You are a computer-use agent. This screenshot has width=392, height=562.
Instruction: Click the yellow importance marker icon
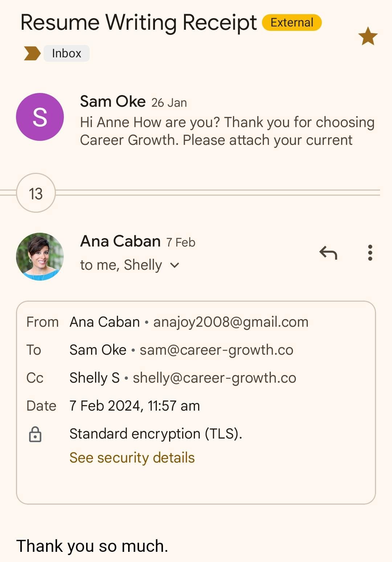coord(32,53)
